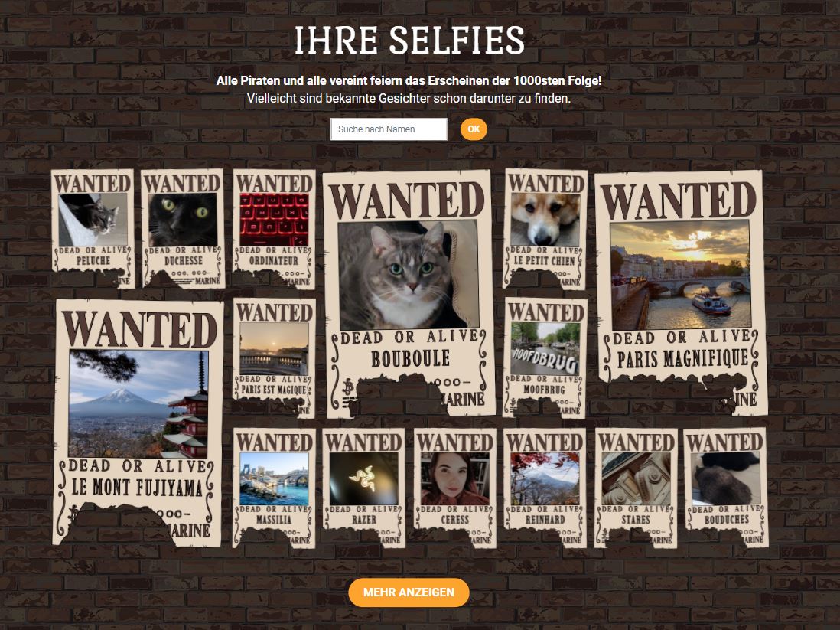Click the name search field
Screen dimensions: 840x630
[x=389, y=129]
